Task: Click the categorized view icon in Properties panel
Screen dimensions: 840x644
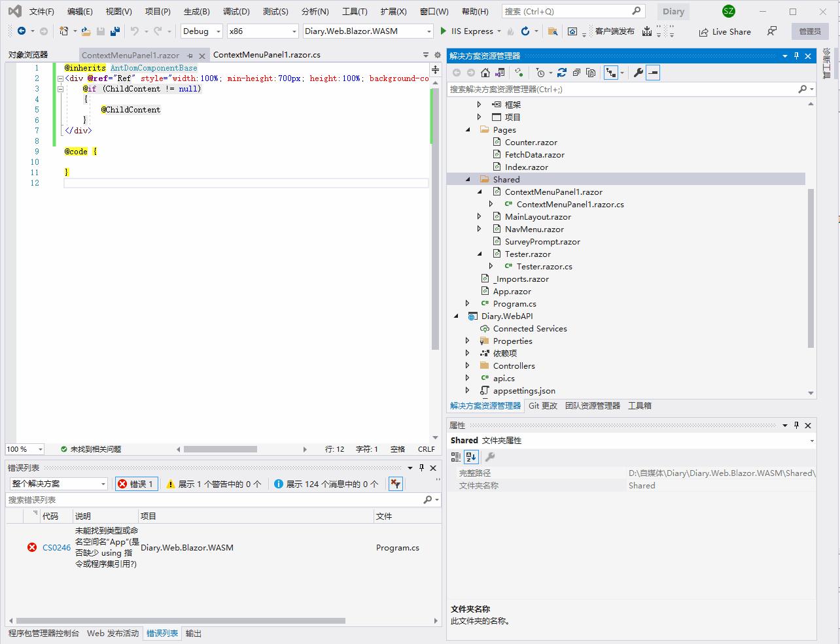Action: pyautogui.click(x=456, y=457)
